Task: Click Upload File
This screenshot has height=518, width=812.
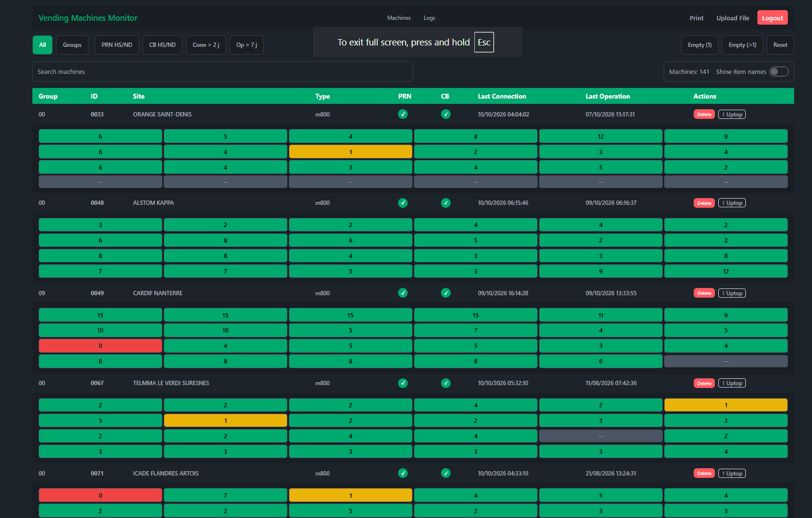Action: 733,18
